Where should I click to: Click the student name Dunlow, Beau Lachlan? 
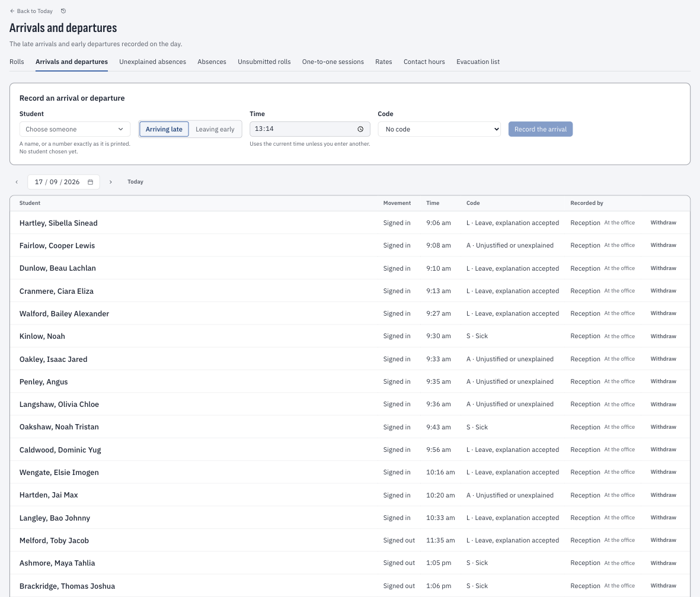click(57, 268)
